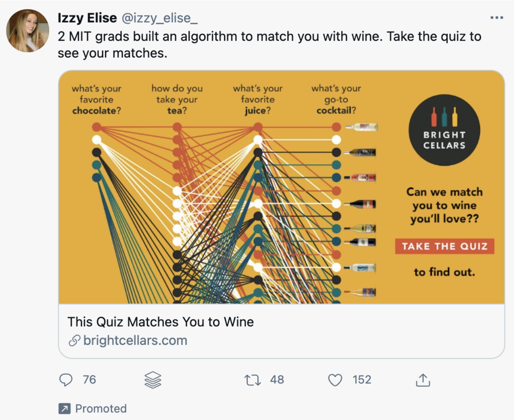The image size is (514, 420).
Task: Click the orange TAKE THE QUIZ swatch
Action: 444,246
